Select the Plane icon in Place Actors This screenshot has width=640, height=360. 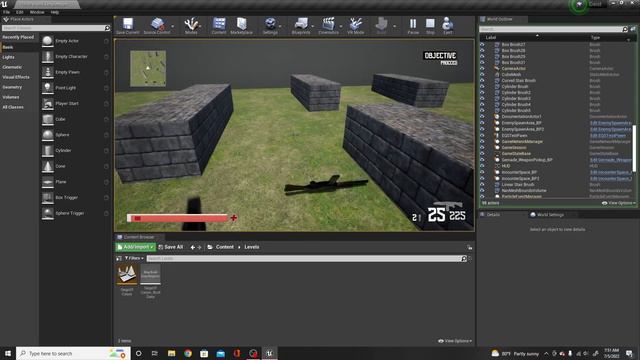48,182
